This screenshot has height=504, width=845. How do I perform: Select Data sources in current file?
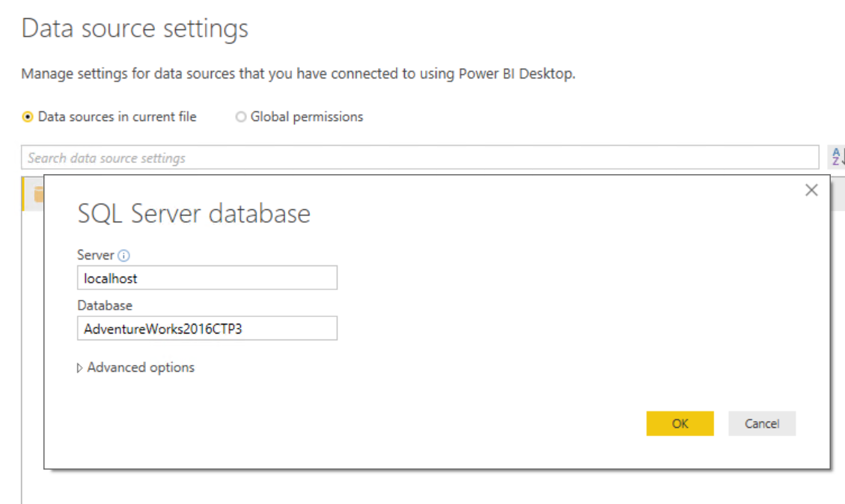pos(28,117)
